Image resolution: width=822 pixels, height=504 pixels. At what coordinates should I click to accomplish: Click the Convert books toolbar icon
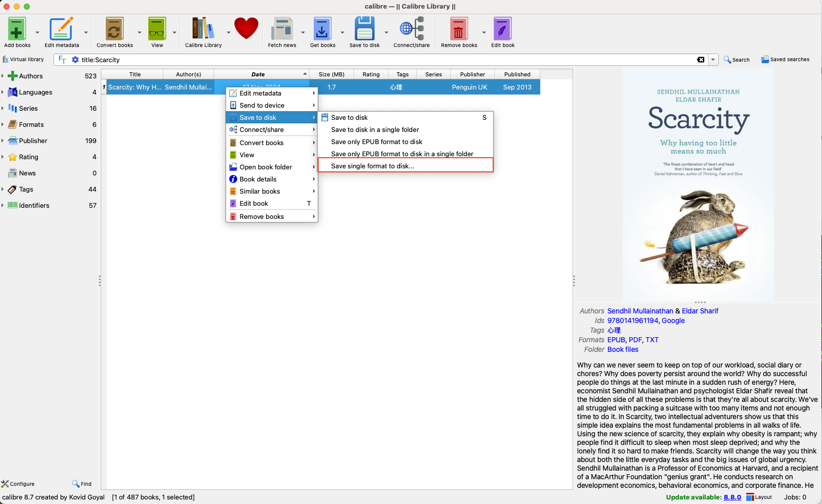[114, 29]
